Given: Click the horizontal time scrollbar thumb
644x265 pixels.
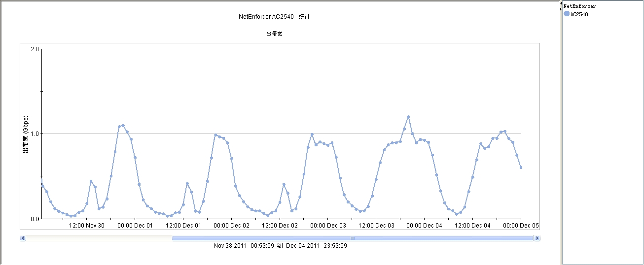Looking at the screenshot, I should (x=353, y=238).
